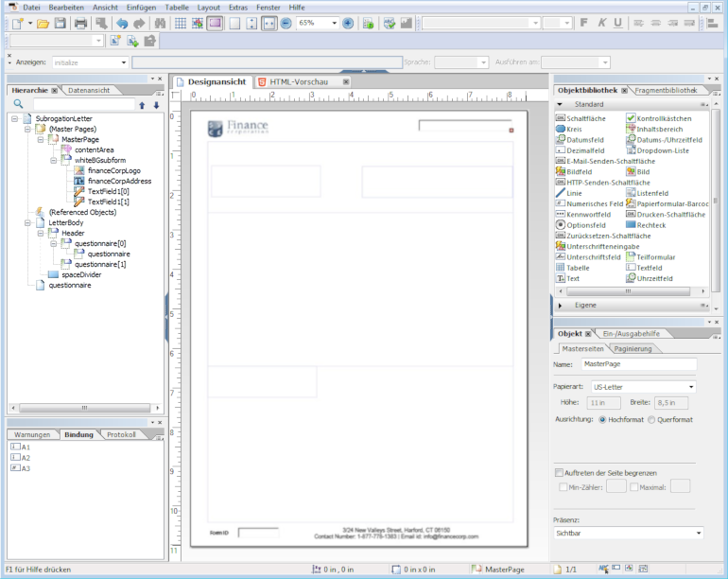Click the binoculars Find icon

coord(160,23)
